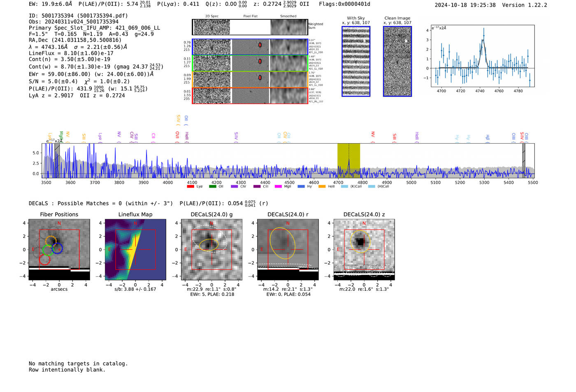The height and width of the screenshot is (392, 576).
Task: Open the DECaLS(24.0) z image
Action: click(x=364, y=250)
